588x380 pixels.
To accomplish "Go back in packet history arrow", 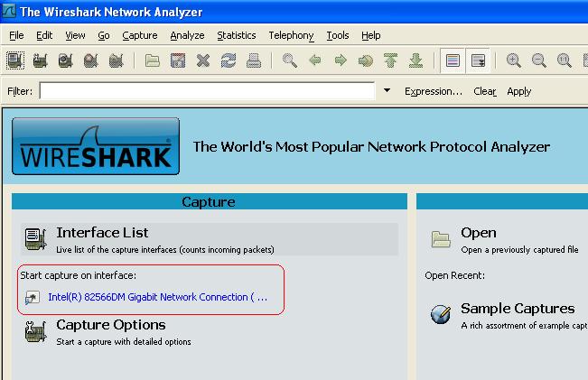I will (x=315, y=60).
